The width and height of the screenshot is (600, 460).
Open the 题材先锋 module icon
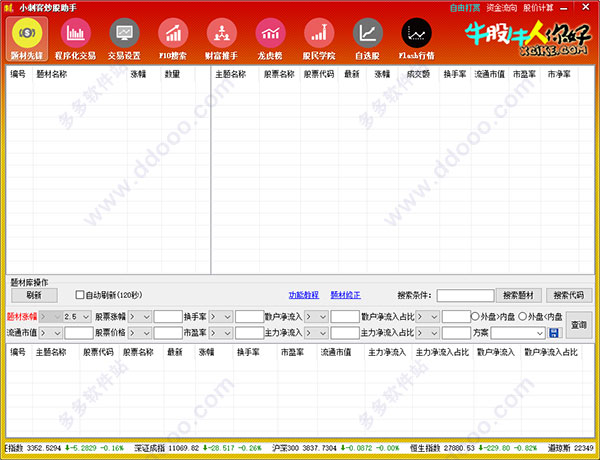click(x=27, y=39)
